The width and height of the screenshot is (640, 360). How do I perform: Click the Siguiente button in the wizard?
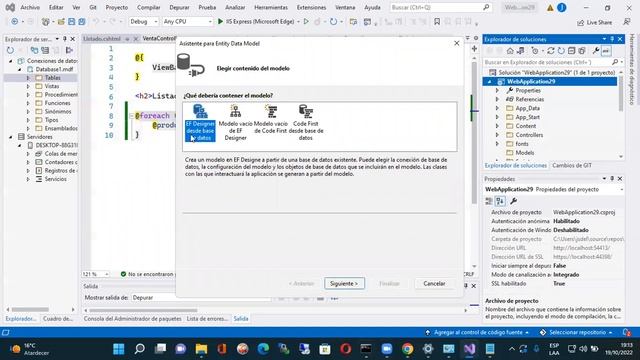click(x=344, y=283)
